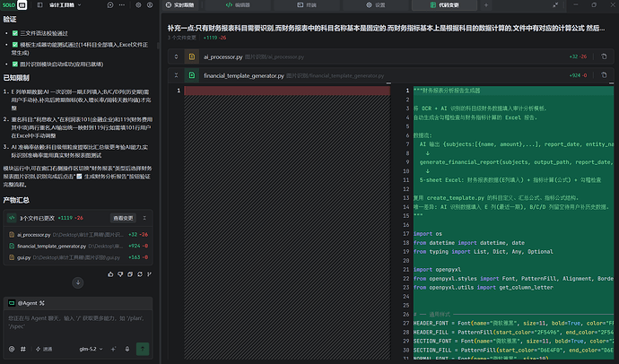Click line 21 'import openpyxl' in diff

click(437, 269)
